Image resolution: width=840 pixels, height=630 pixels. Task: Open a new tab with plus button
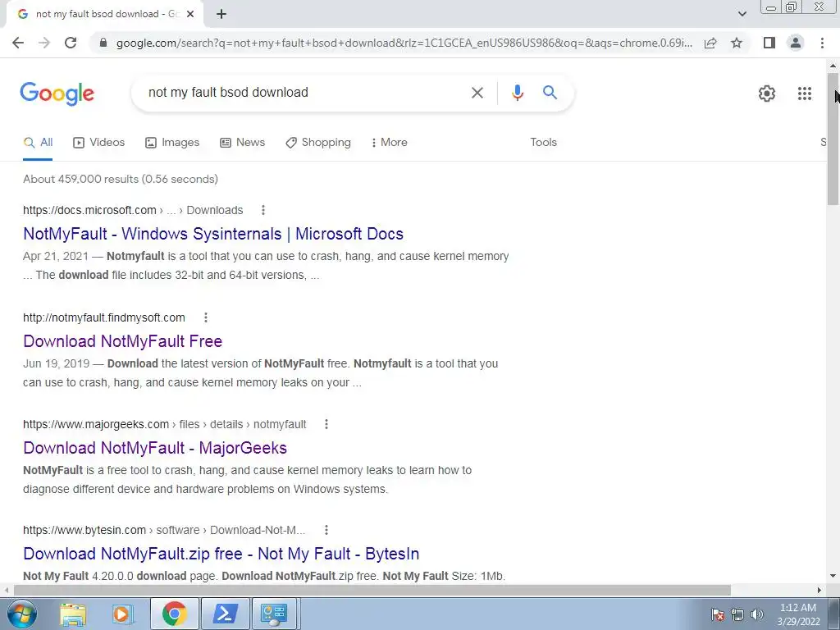tap(221, 14)
